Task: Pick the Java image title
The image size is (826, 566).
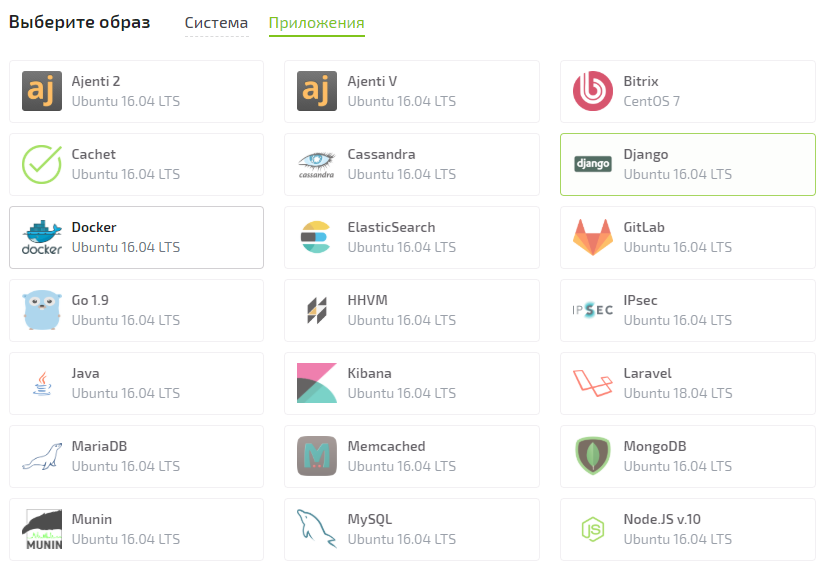Action: (x=85, y=373)
